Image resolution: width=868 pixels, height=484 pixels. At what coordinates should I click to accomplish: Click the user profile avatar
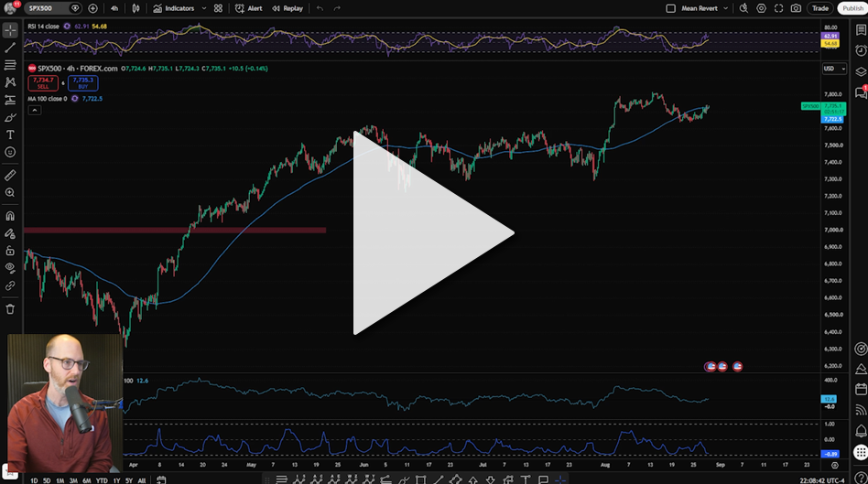click(10, 7)
